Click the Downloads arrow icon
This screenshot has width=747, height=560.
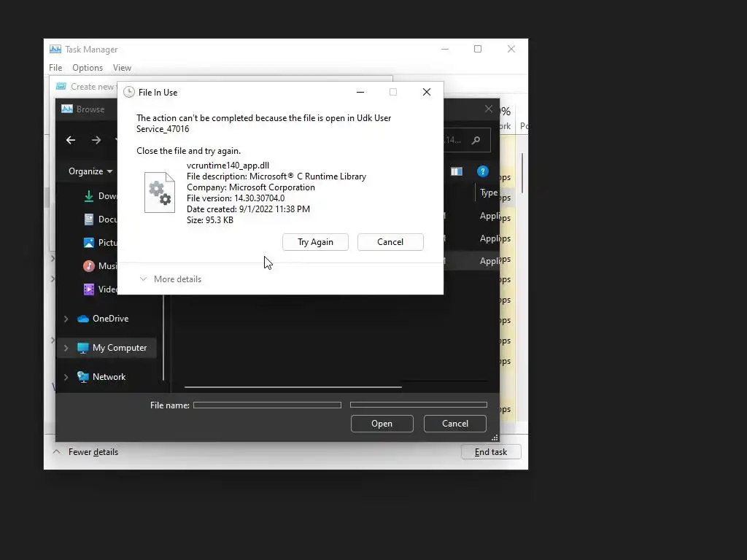point(88,195)
